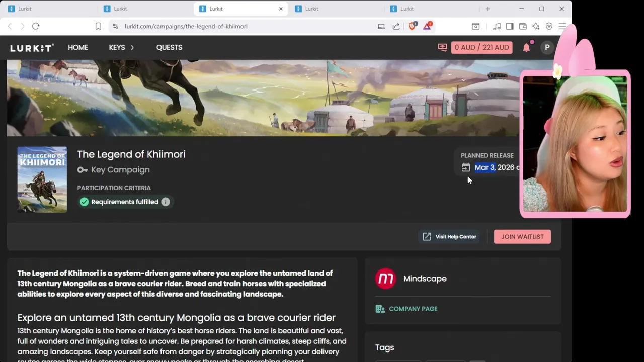The width and height of the screenshot is (644, 362).
Task: Share this page icon
Action: 396,26
